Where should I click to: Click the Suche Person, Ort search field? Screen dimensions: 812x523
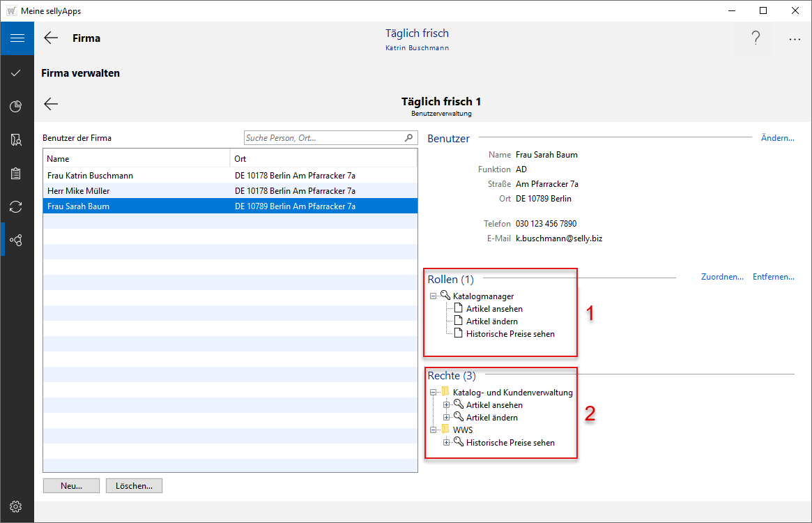[x=324, y=138]
